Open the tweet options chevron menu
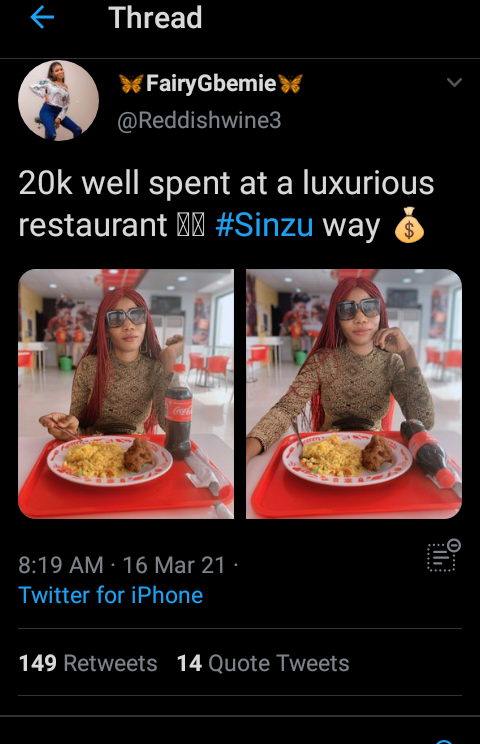This screenshot has width=480, height=744. coord(454,83)
